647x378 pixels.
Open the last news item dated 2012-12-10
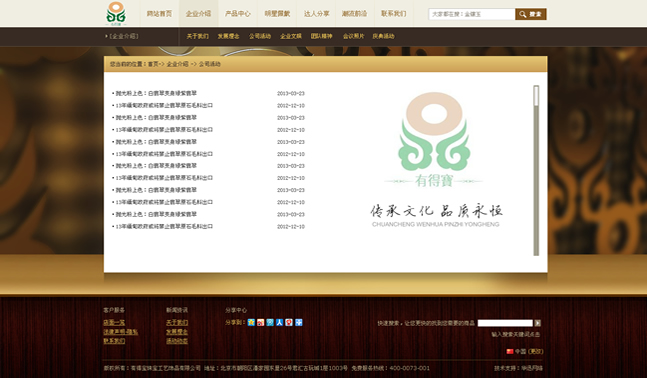point(164,227)
